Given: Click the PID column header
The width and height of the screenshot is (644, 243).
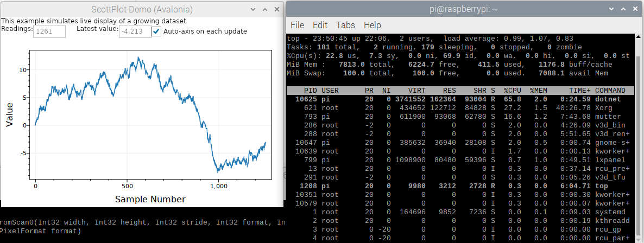Looking at the screenshot, I should [310, 90].
